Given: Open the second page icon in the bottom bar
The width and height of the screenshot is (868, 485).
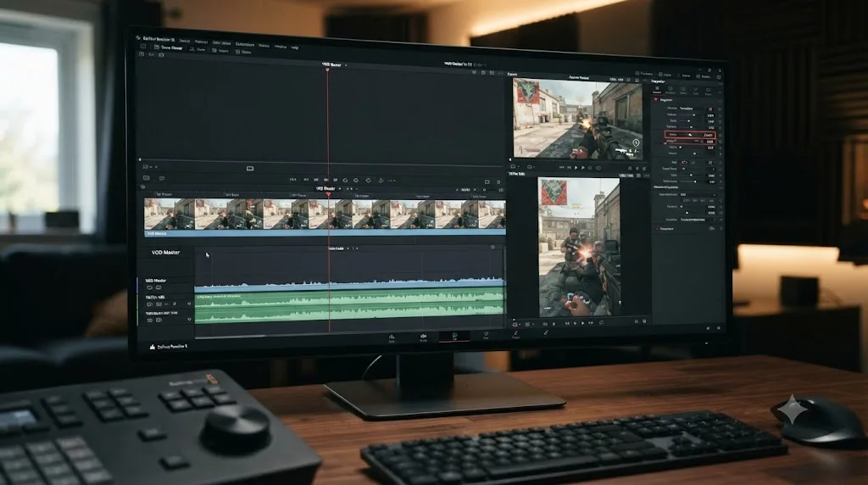Looking at the screenshot, I should pos(424,337).
